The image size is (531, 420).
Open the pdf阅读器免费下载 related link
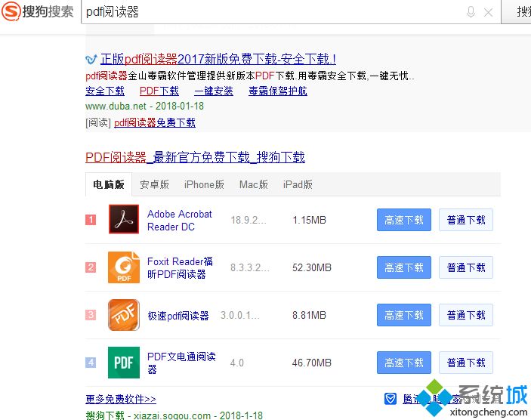click(155, 122)
